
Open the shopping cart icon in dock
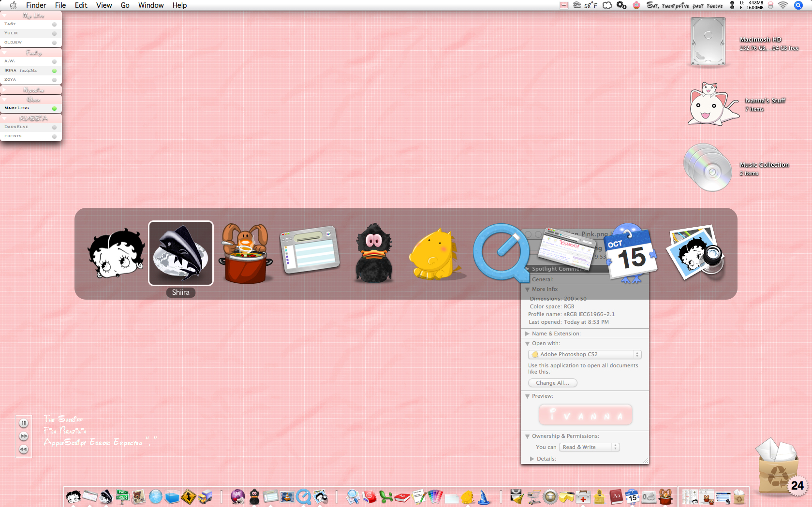pyautogui.click(x=534, y=496)
